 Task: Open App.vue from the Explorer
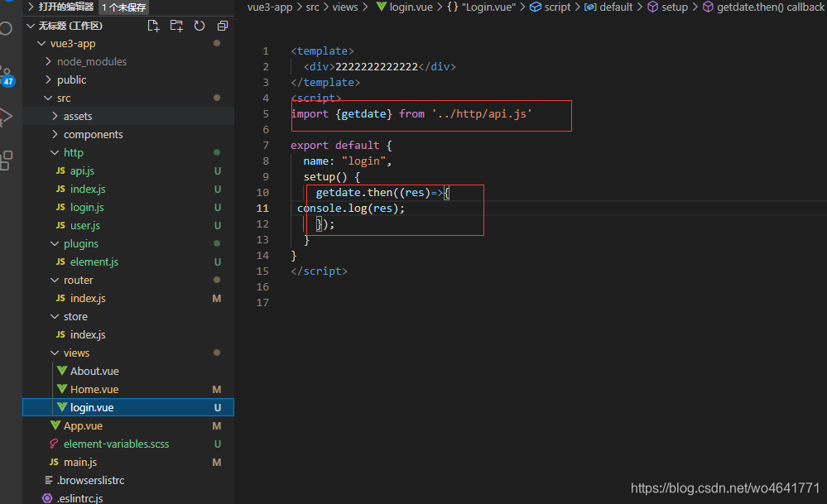click(x=85, y=425)
